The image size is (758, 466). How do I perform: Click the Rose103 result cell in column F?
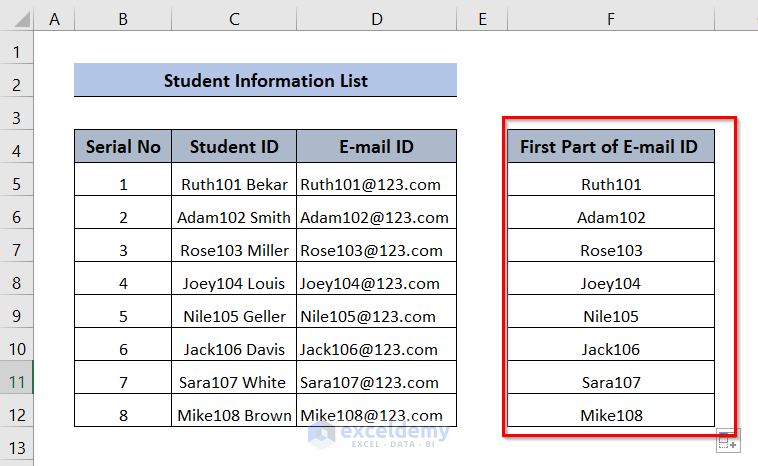[610, 250]
